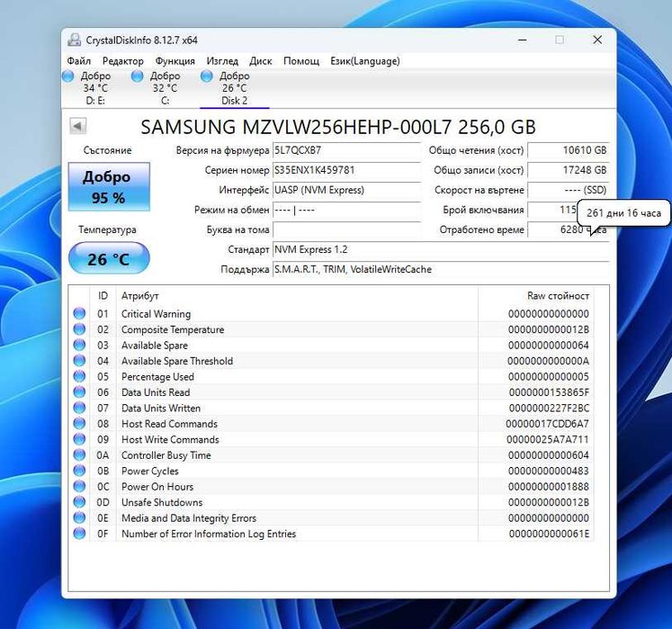The image size is (672, 629).
Task: Click the orb beside Media and Data Integrity Errors
Action: pyautogui.click(x=79, y=518)
